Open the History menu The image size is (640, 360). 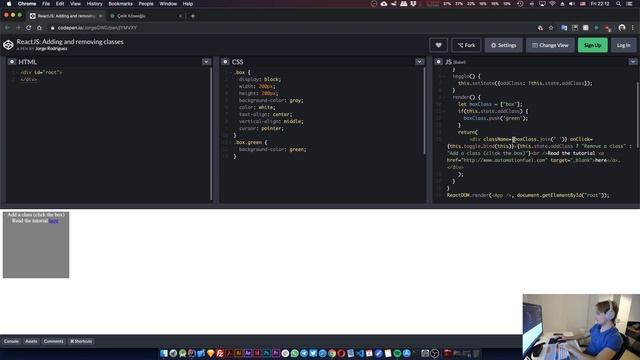point(94,4)
